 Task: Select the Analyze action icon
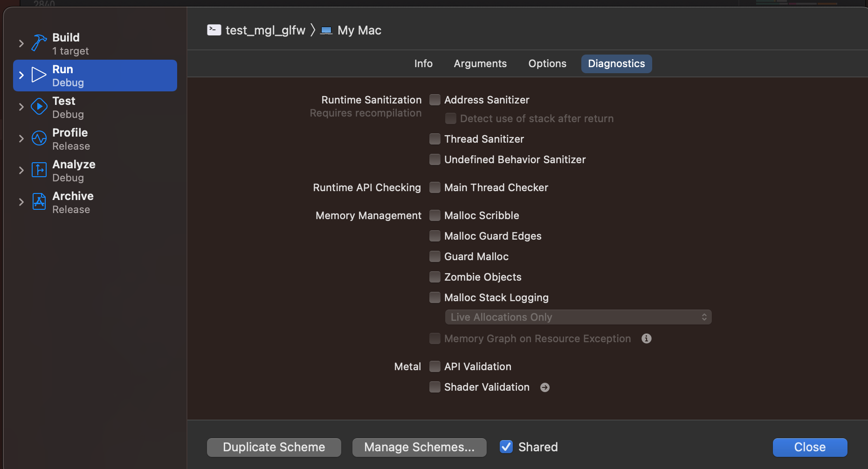click(x=38, y=170)
